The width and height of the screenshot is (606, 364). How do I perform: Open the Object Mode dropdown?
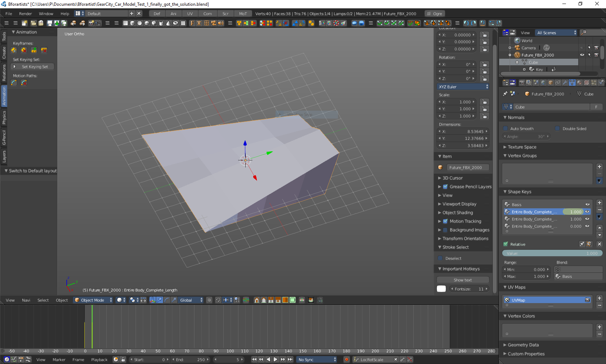click(x=93, y=300)
